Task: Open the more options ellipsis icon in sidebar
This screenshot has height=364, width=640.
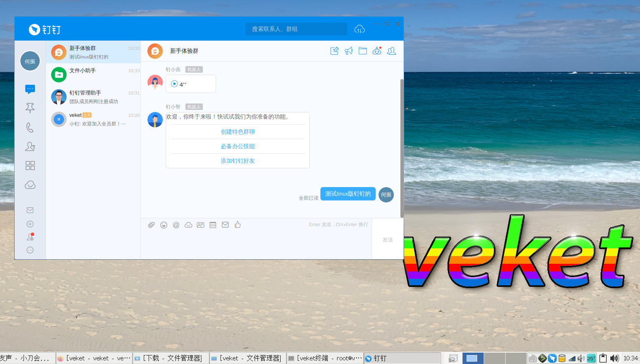Action: pyautogui.click(x=30, y=250)
